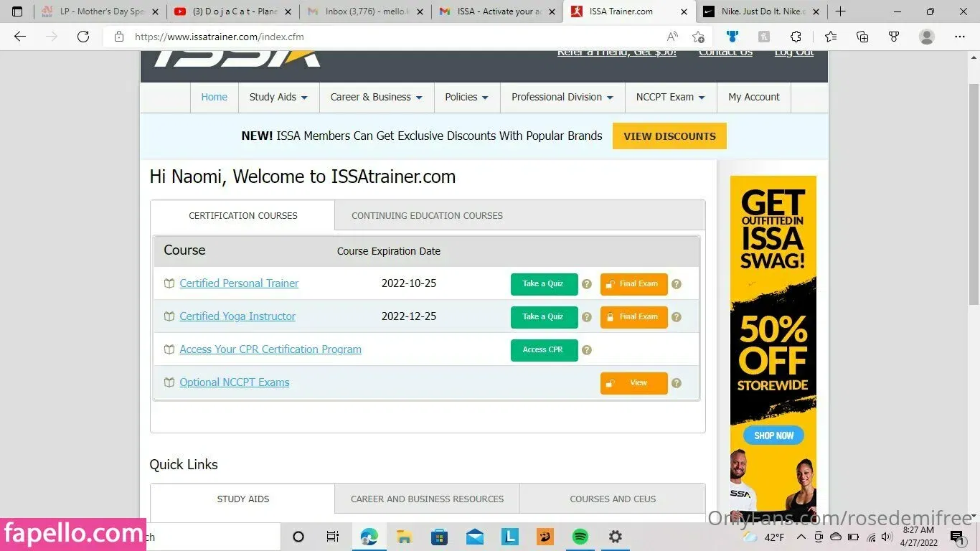Expand Career & Business dropdown menu
Screen dimensions: 980x551
(376, 97)
